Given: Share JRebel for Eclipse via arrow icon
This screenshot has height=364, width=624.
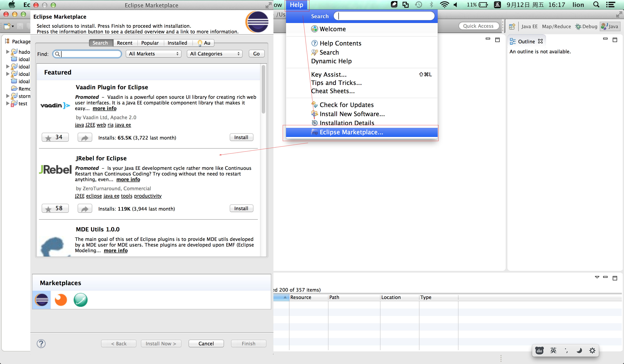Looking at the screenshot, I should [85, 208].
